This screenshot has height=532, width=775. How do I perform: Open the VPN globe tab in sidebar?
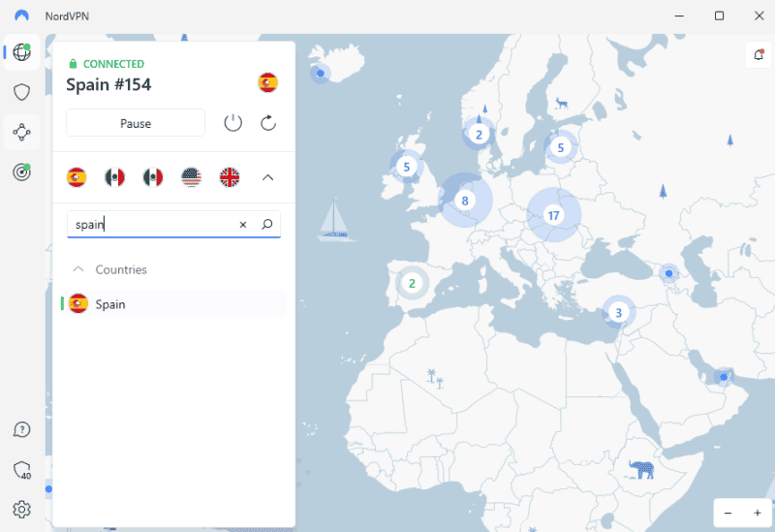point(21,52)
